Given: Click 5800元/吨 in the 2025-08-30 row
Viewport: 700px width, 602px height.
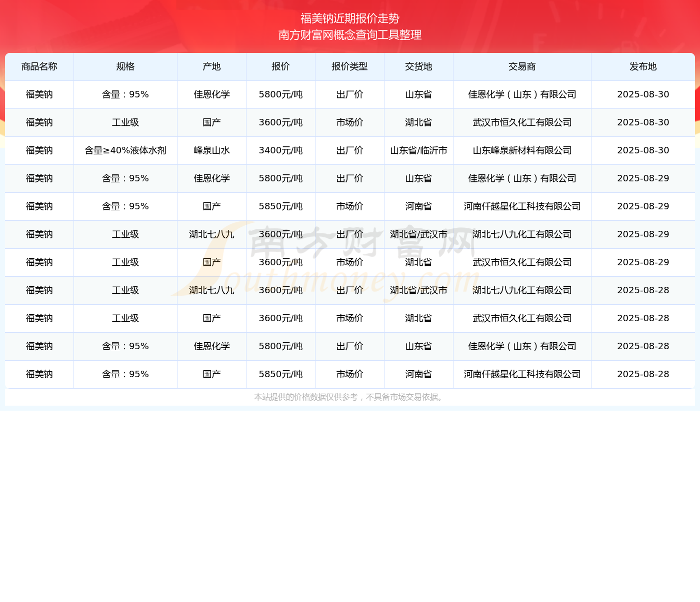Looking at the screenshot, I should [280, 94].
